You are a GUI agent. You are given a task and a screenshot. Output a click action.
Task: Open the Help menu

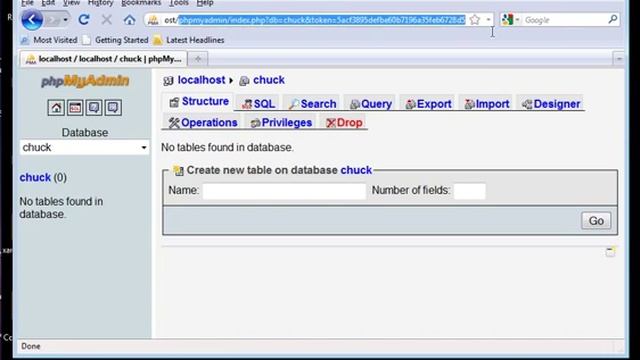pyautogui.click(x=205, y=3)
